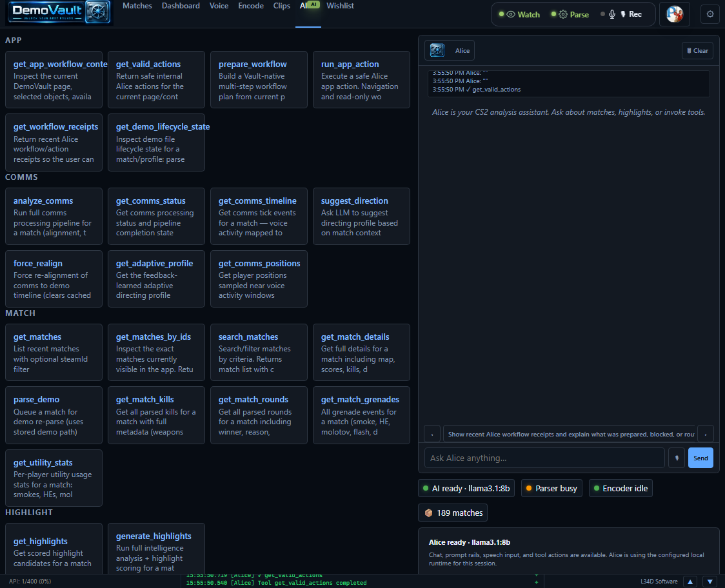Screen dimensions: 725x588
Task: Select the get_utility_stats tool card
Action: (54, 478)
